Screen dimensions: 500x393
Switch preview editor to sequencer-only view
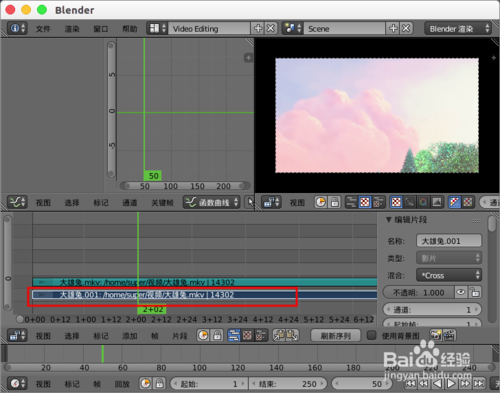(351, 202)
